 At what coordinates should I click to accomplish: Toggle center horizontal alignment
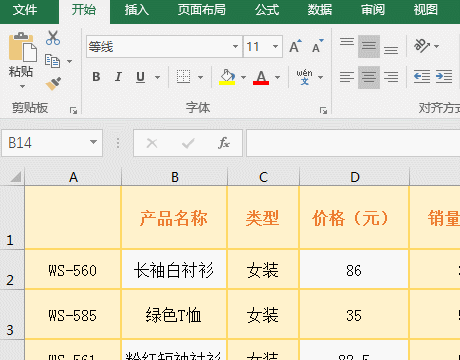[x=369, y=77]
